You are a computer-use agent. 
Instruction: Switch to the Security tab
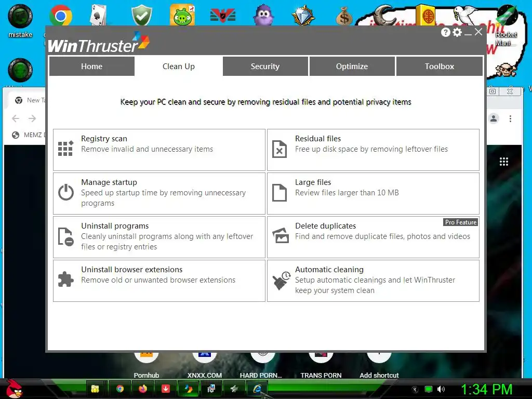pos(265,66)
